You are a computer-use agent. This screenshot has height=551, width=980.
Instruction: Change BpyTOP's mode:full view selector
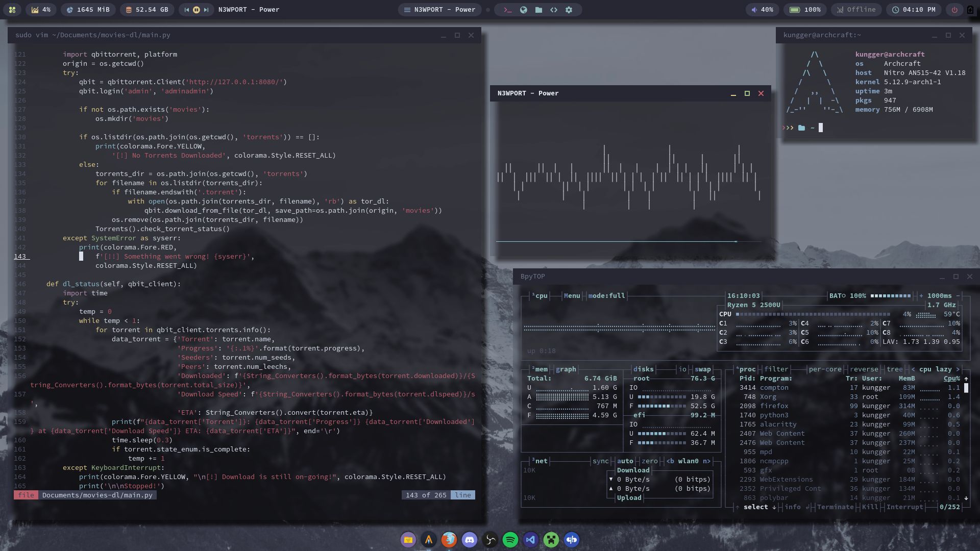(606, 295)
